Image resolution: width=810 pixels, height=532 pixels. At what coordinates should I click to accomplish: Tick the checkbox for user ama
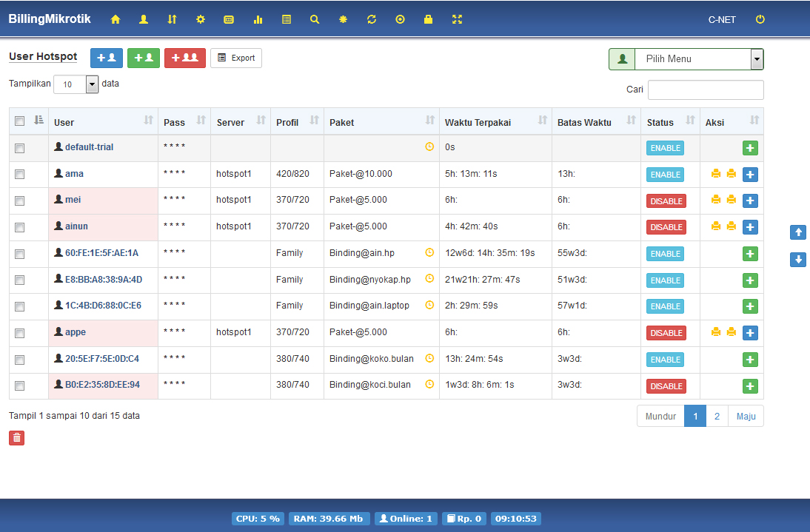[x=20, y=175]
